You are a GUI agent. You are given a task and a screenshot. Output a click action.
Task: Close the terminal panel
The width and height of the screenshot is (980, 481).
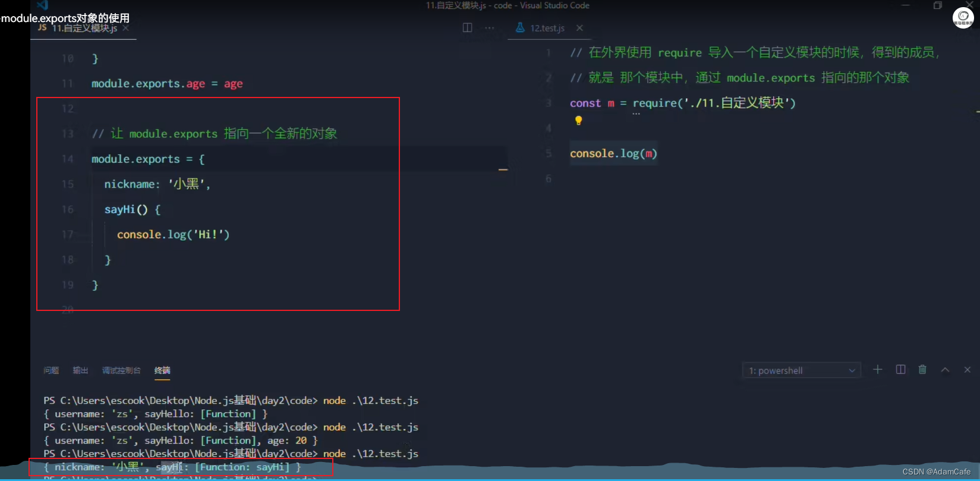click(x=968, y=370)
